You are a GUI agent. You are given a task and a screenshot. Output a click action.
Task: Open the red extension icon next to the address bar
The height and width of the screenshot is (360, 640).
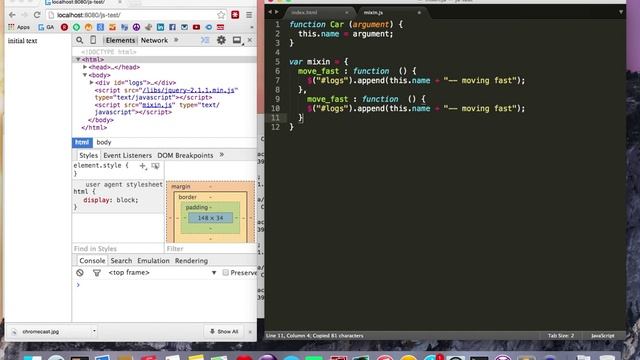point(235,15)
